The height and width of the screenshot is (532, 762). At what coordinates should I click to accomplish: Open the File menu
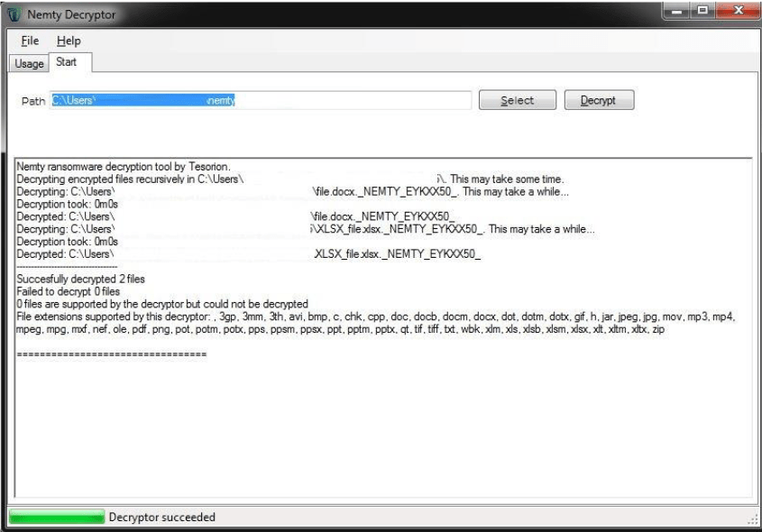tap(30, 41)
